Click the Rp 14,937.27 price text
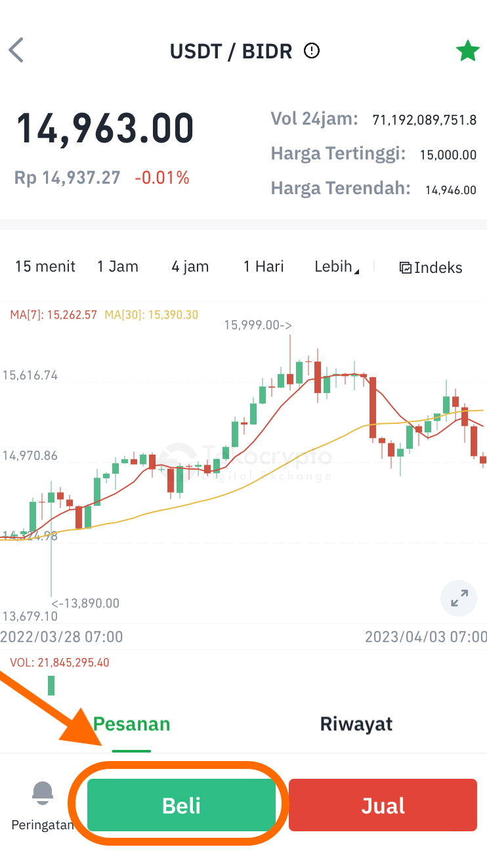487x868 pixels. (68, 178)
